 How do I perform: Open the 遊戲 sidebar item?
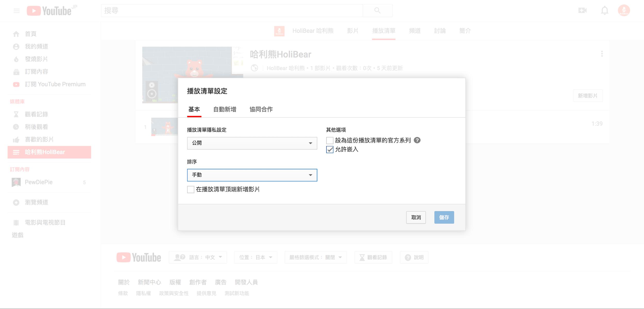(18, 235)
